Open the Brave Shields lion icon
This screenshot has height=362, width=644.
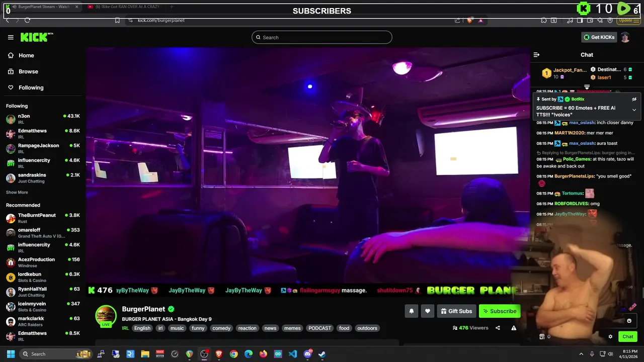point(469,20)
